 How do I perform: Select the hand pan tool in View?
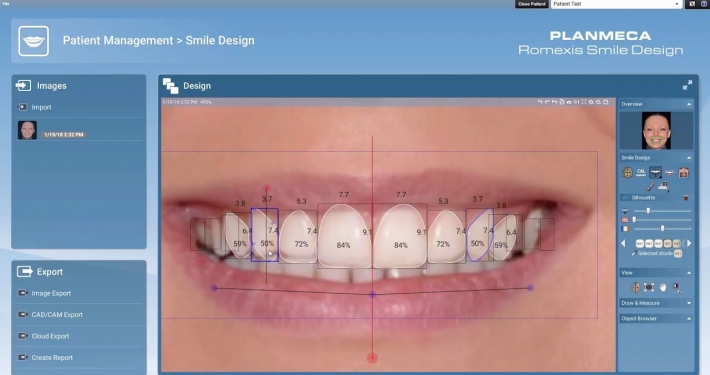[x=663, y=287]
